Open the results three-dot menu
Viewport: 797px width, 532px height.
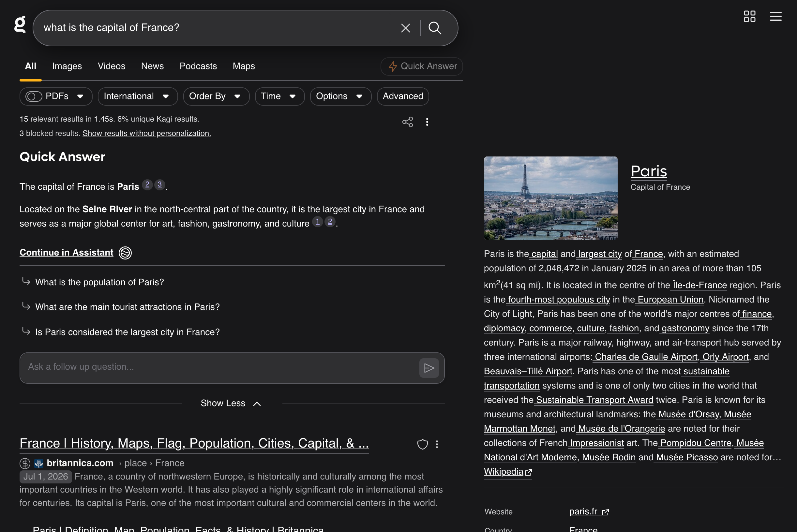(x=427, y=122)
